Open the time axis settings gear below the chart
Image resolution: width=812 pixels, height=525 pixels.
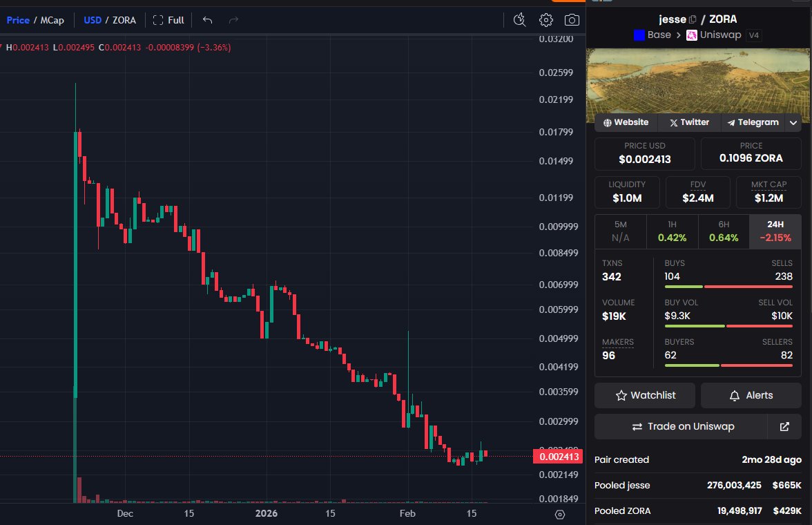point(559,514)
